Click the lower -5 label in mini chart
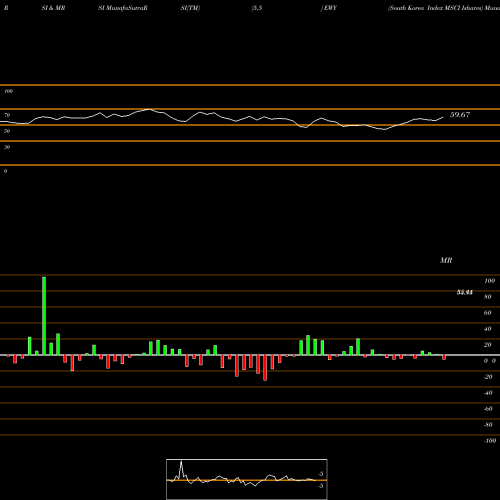The width and height of the screenshot is (500, 500). 320,486
